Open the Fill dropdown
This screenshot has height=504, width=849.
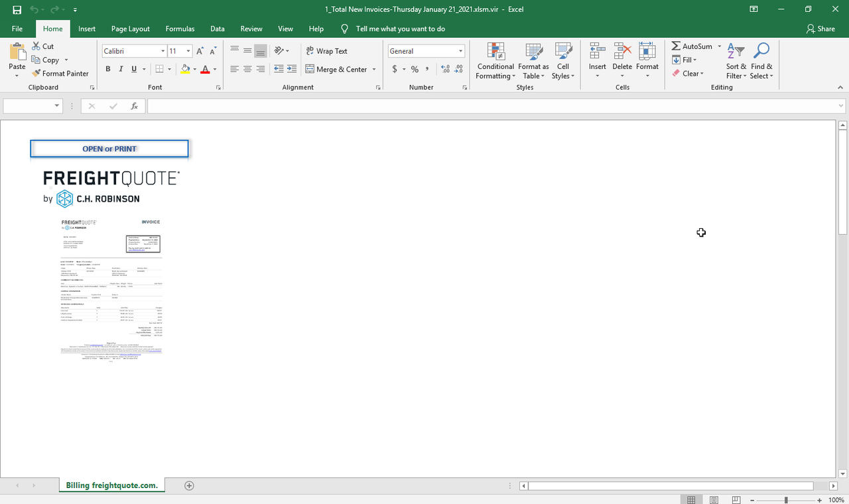click(x=685, y=60)
